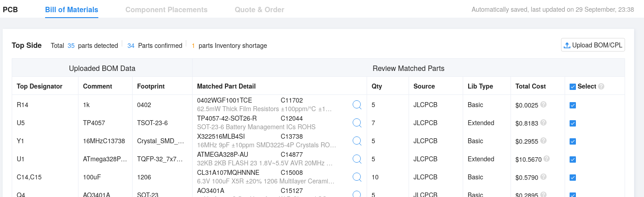Click the Upload BOM/CPL button
The height and width of the screenshot is (197, 644).
point(593,45)
